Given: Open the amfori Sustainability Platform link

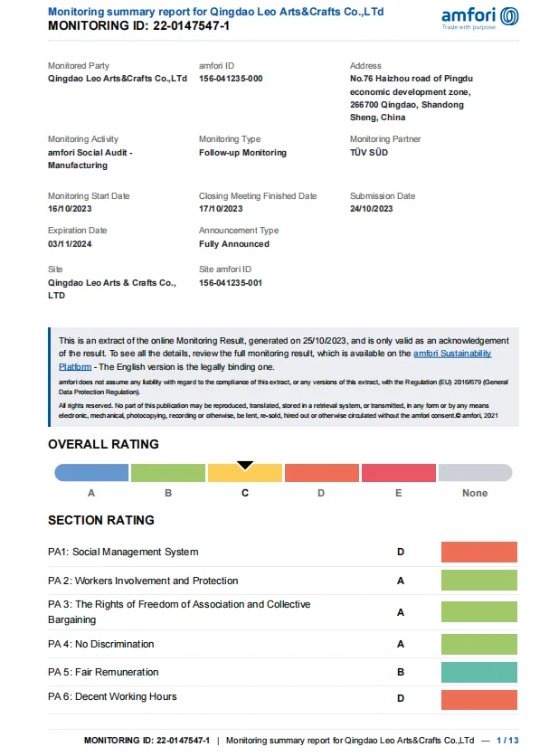Looking at the screenshot, I should 452,354.
